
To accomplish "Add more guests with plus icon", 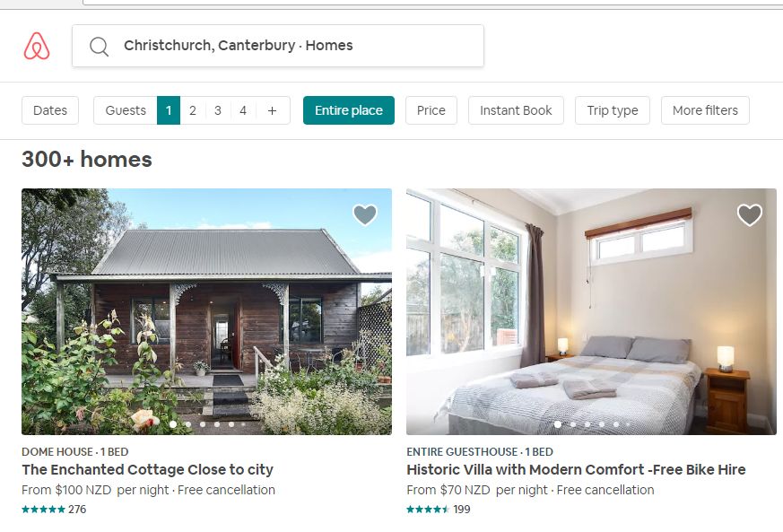I will pos(272,110).
